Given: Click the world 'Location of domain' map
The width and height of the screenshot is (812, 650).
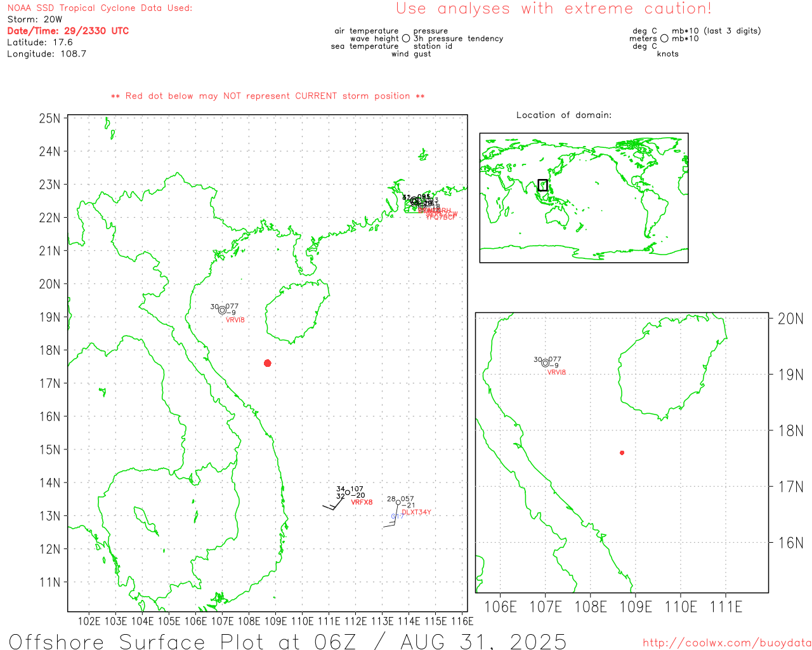Looking at the screenshot, I should [584, 198].
